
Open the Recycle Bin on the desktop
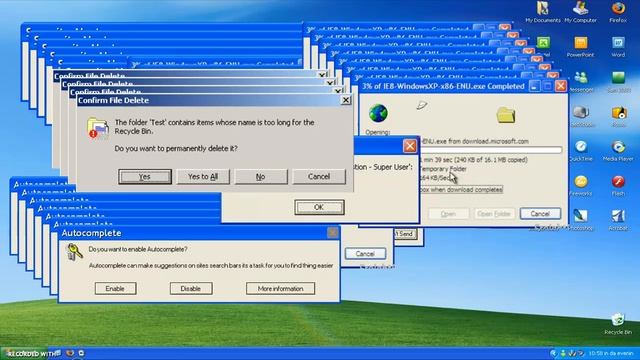[x=618, y=324]
